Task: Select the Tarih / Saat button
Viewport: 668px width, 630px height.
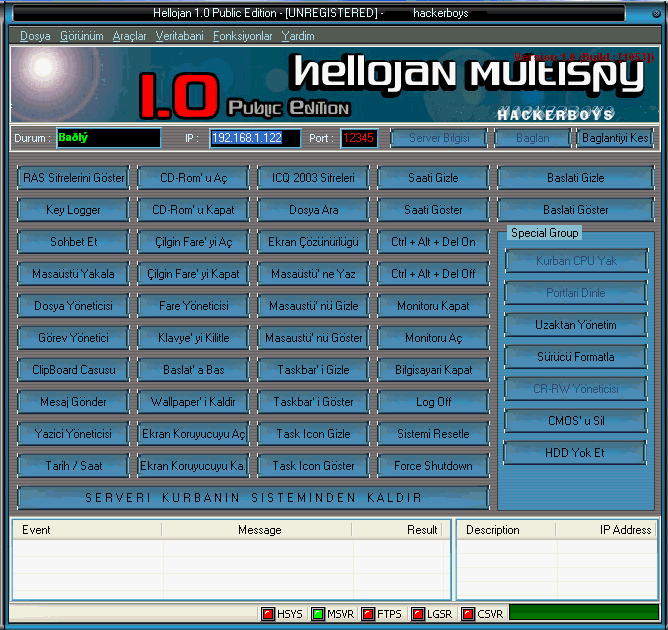Action: [73, 466]
